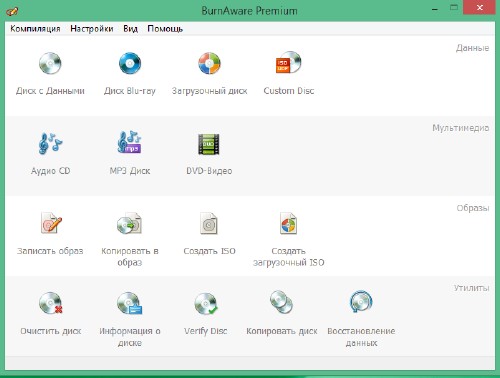The width and height of the screenshot is (500, 378).
Task: Open Создать загрузочный ISO tool
Action: [288, 223]
